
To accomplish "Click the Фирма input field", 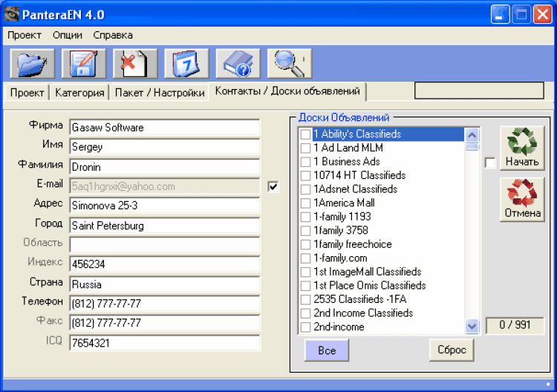I will (x=164, y=128).
